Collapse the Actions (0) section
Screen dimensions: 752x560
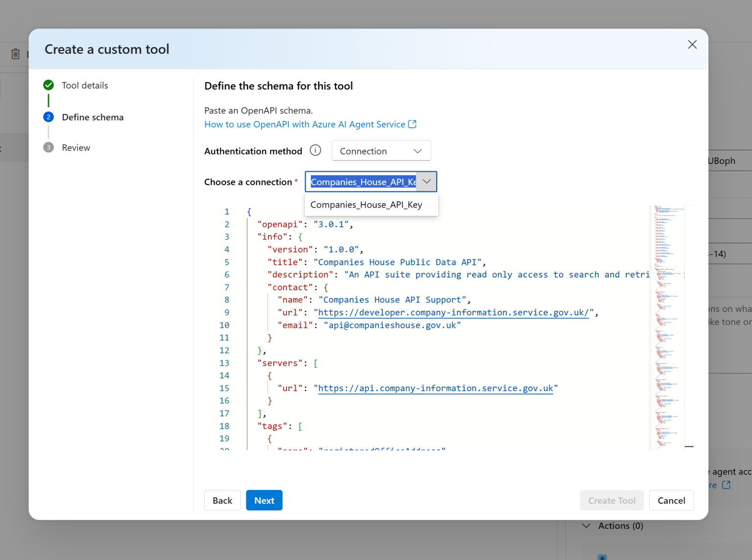(x=586, y=525)
